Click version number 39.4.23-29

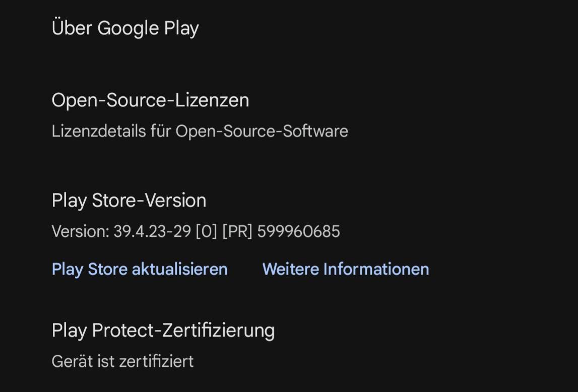[152, 232]
